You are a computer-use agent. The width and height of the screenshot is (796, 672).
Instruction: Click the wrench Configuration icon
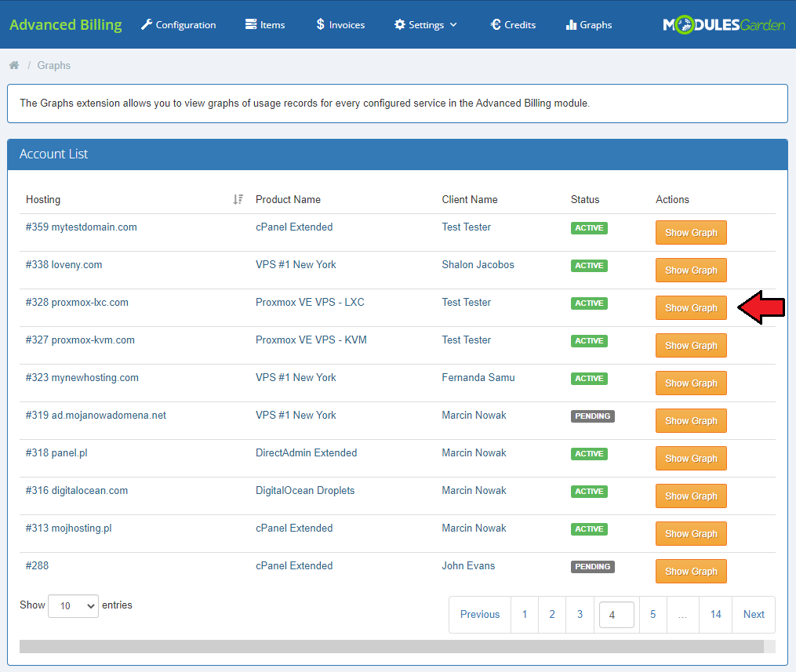[147, 24]
